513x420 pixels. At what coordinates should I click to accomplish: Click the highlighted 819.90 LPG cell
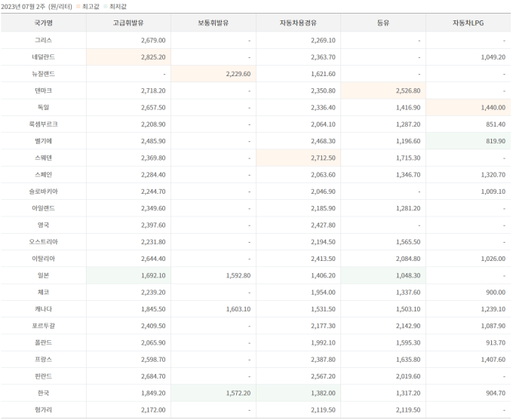click(468, 141)
